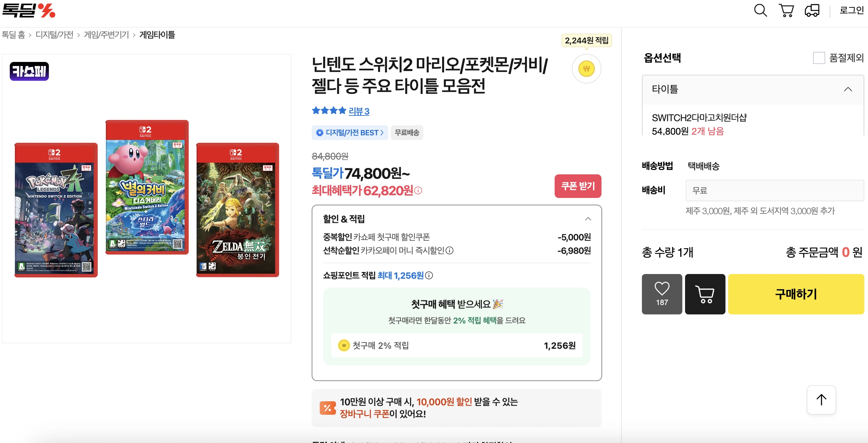The image size is (868, 443).
Task: Open the shopping cart in header
Action: (x=786, y=10)
